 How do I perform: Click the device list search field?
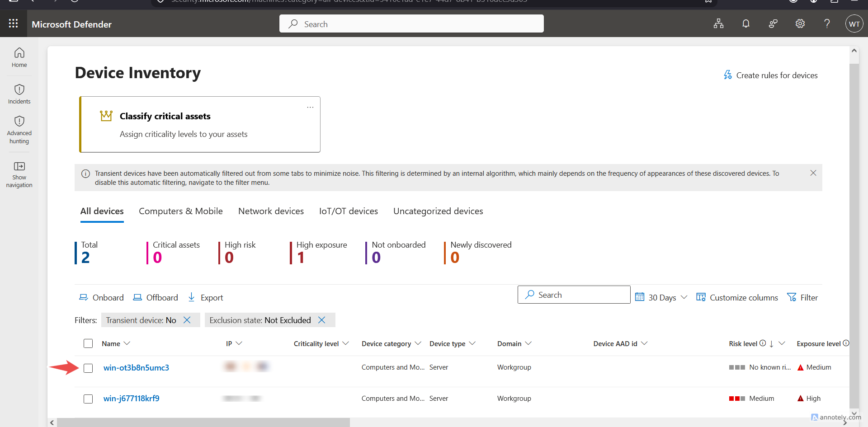tap(574, 295)
